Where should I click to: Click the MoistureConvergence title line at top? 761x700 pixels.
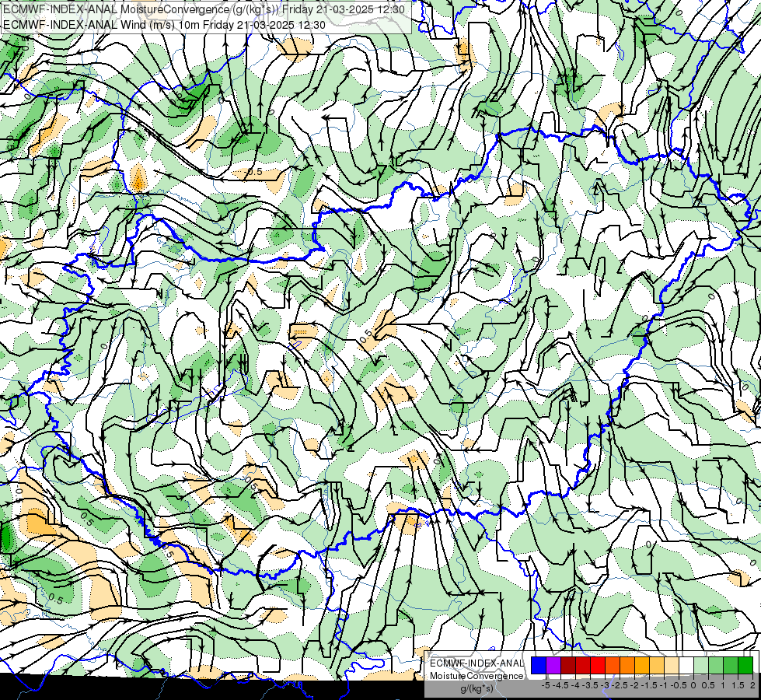point(204,9)
